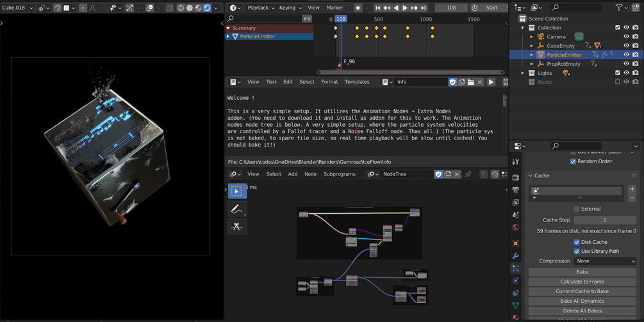644x322 pixels.
Task: Open Add menu in node editor
Action: tap(293, 174)
